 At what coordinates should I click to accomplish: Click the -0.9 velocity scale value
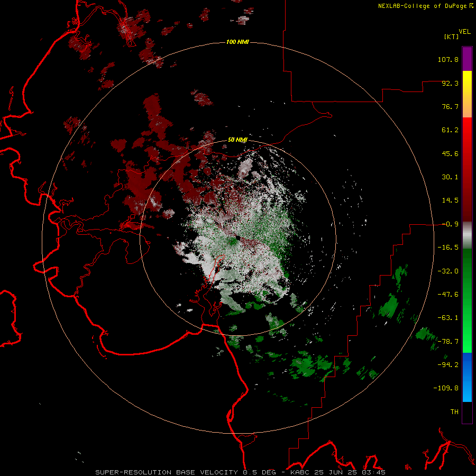point(450,224)
